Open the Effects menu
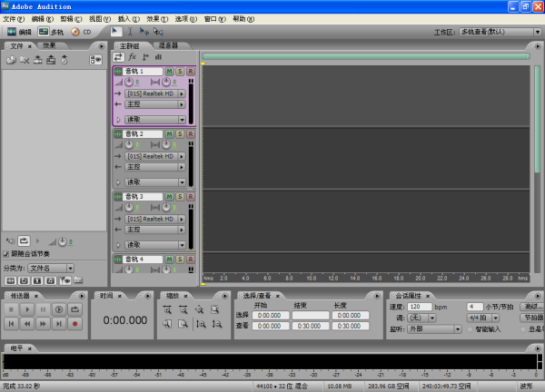 pyautogui.click(x=157, y=19)
